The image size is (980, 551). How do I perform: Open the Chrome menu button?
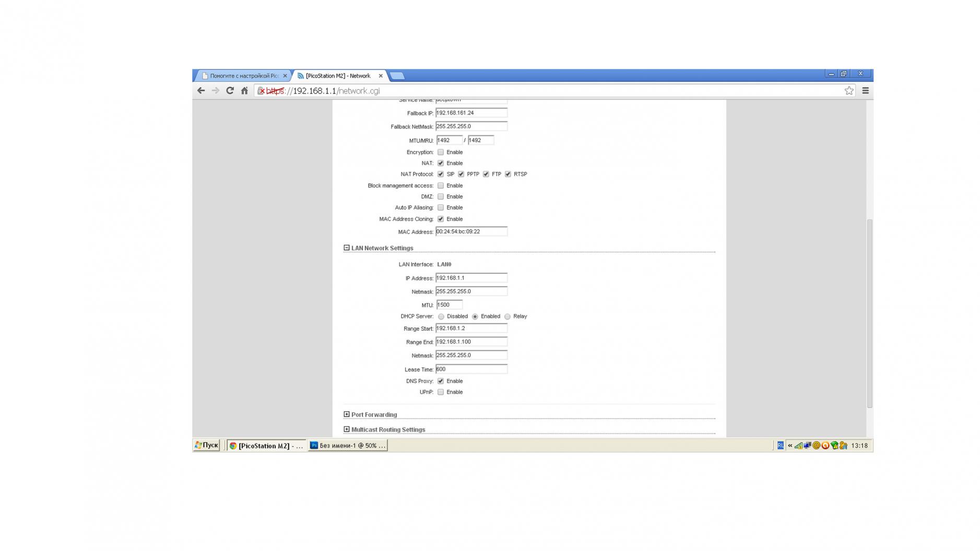(865, 91)
